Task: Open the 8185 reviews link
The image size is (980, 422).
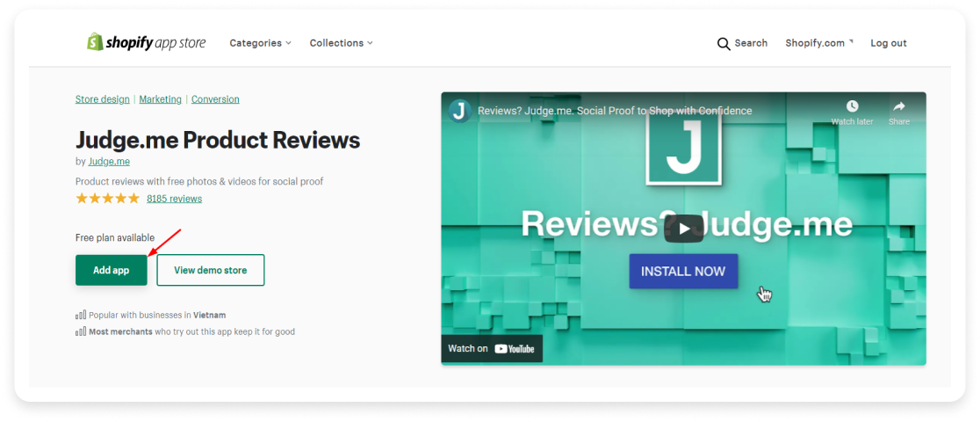Action: point(175,199)
